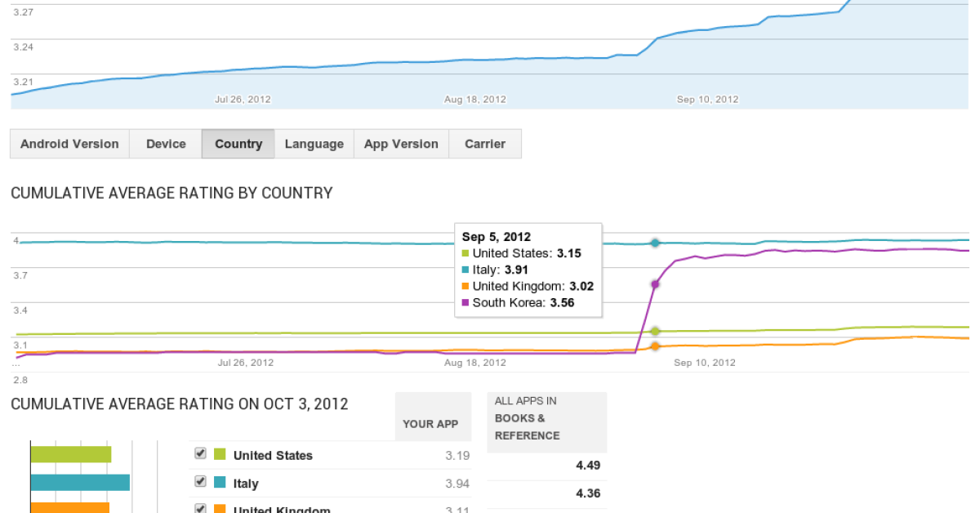Click the green United States data point
The height and width of the screenshot is (513, 980).
pos(655,331)
